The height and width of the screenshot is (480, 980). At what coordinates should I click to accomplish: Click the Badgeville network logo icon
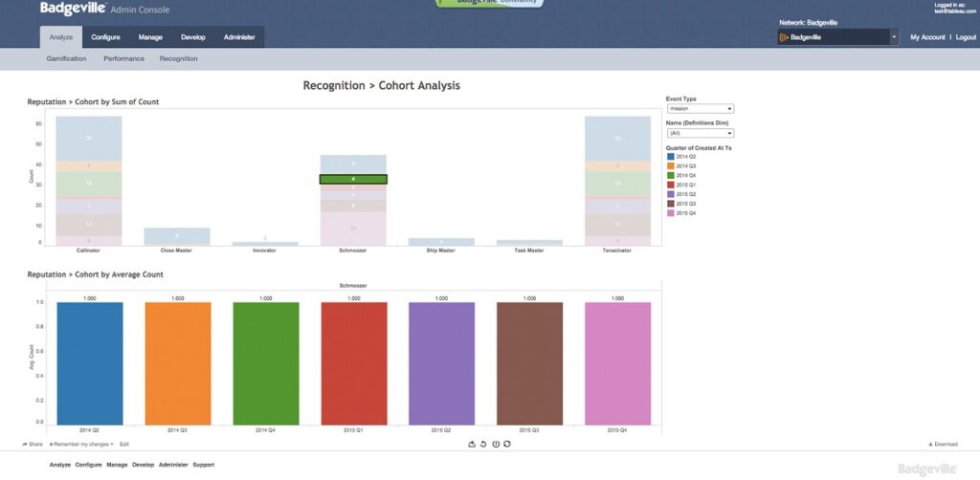[784, 37]
